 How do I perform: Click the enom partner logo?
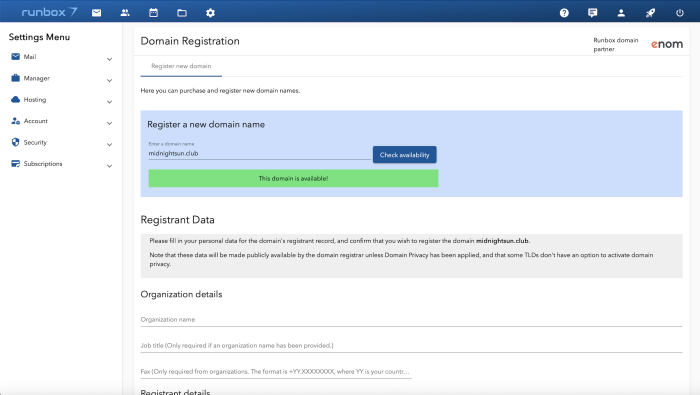coord(667,44)
